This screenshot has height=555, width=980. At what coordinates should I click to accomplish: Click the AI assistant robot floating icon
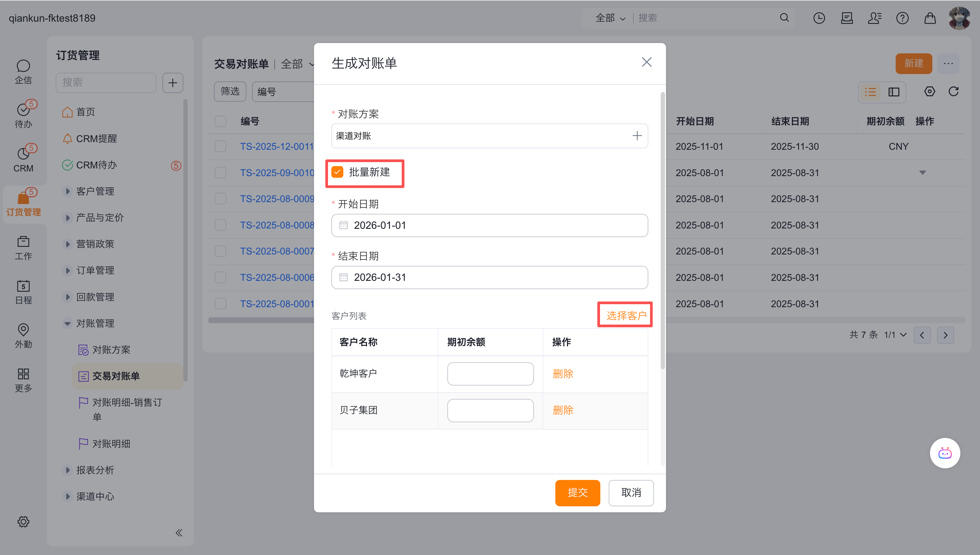[x=945, y=453]
